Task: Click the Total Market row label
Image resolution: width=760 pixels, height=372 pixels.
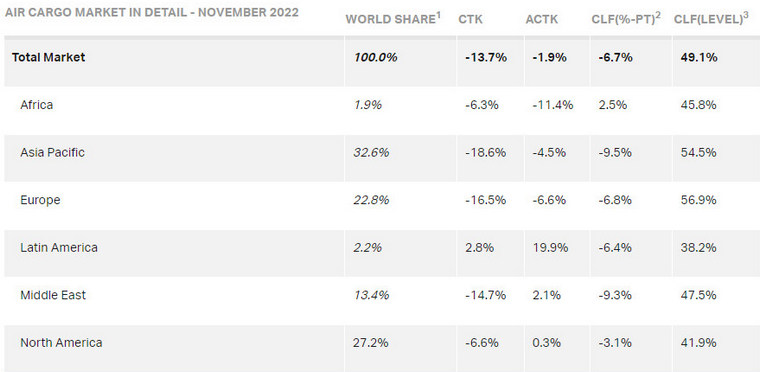Action: 48,57
